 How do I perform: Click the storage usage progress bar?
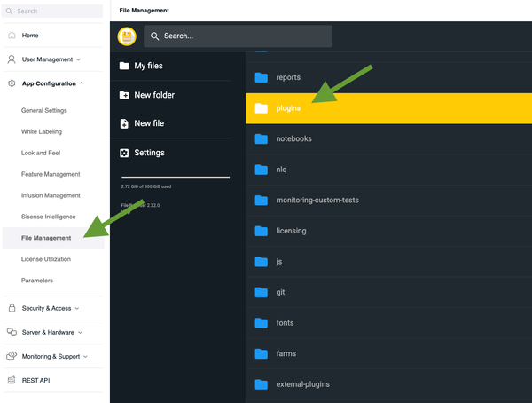click(x=176, y=178)
